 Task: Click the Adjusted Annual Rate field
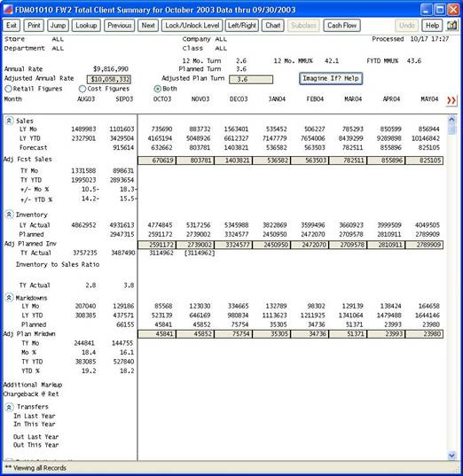pyautogui.click(x=109, y=80)
